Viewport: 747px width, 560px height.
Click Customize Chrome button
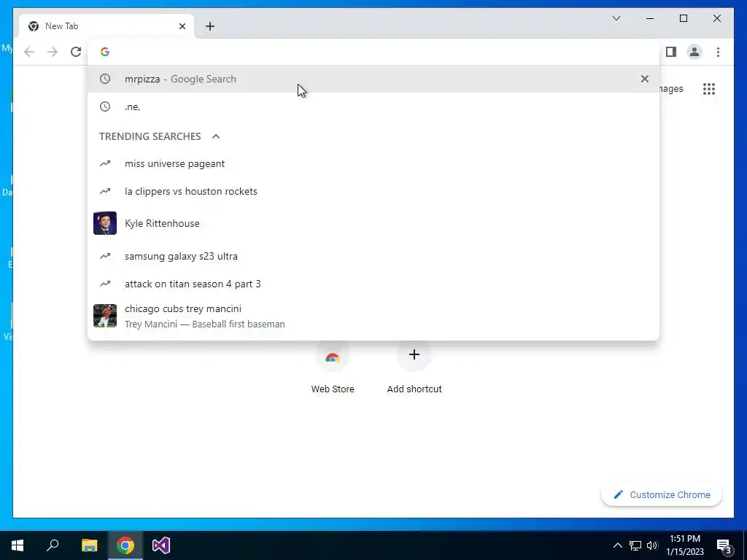click(662, 495)
